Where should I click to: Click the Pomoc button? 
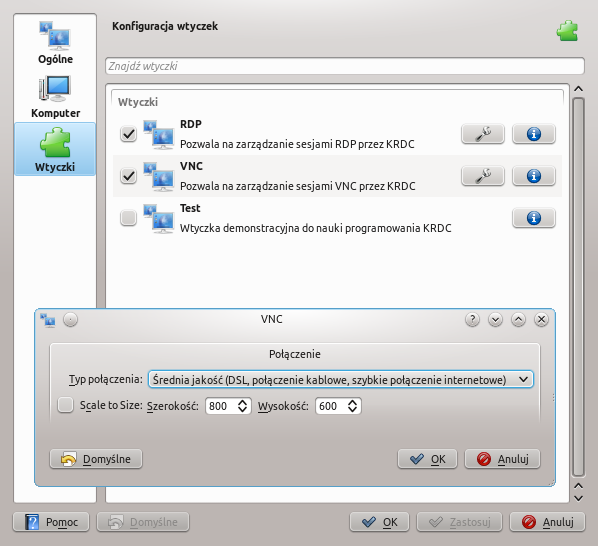point(51,522)
